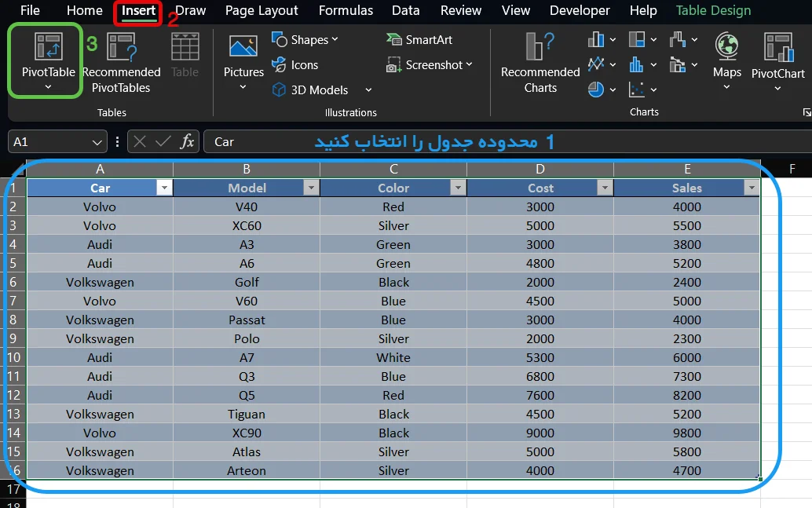Switch to the Data tab

tap(405, 10)
